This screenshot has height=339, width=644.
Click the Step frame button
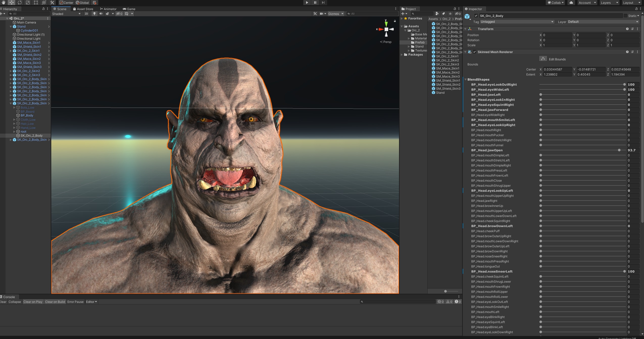(323, 3)
